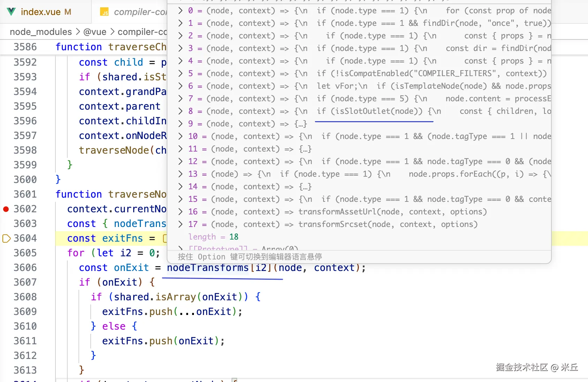
Task: Click the Option key hint at popup bottom
Action: [250, 257]
